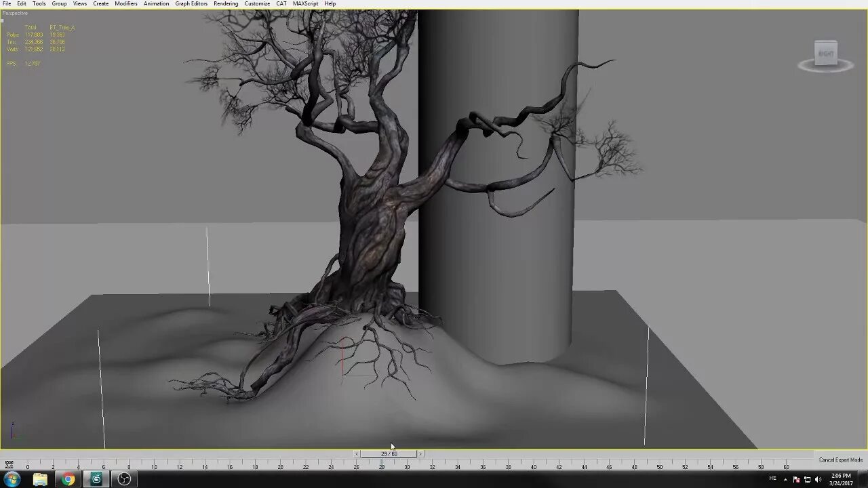This screenshot has width=868, height=488.
Task: Click the network tray icon
Action: pyautogui.click(x=807, y=479)
